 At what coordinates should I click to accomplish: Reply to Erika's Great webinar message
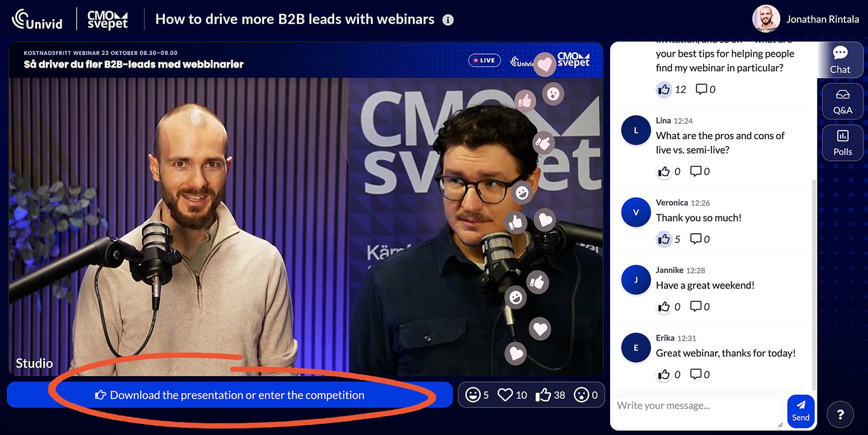click(x=695, y=374)
